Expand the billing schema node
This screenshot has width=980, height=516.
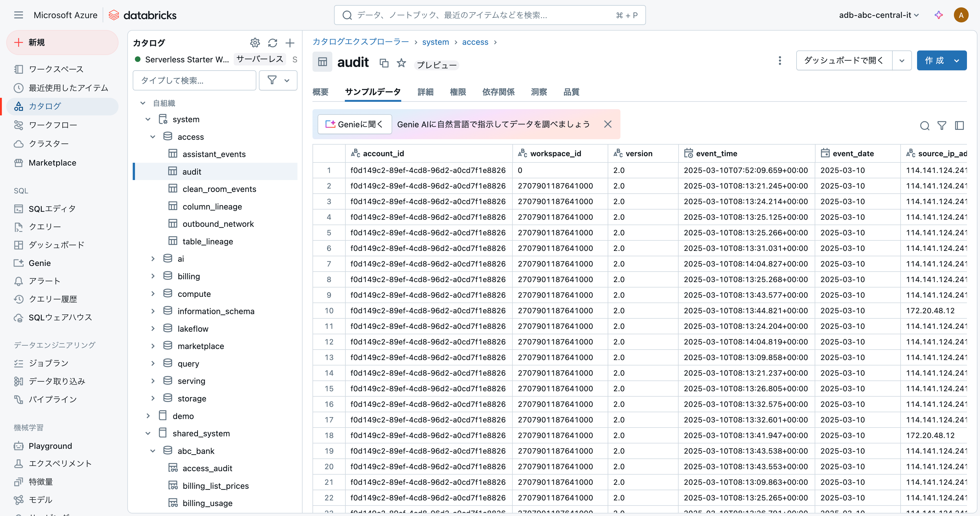153,276
